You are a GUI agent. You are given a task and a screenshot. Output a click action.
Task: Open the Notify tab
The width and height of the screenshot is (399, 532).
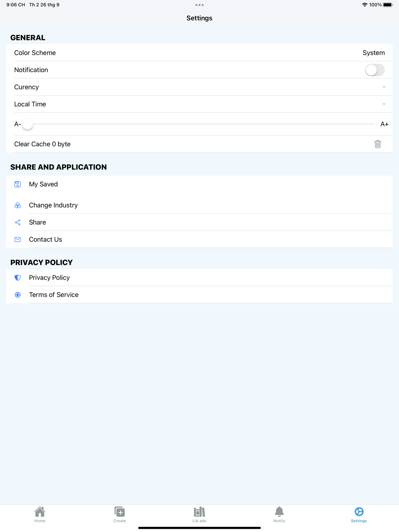[x=279, y=514]
